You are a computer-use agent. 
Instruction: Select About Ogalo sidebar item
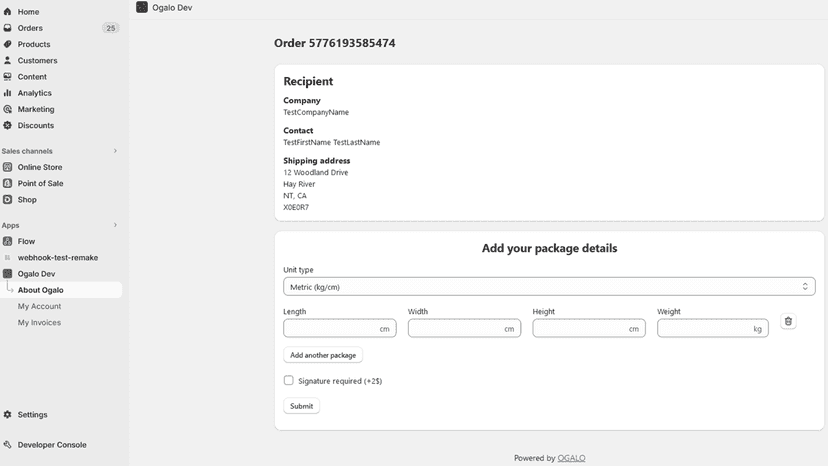click(61, 290)
